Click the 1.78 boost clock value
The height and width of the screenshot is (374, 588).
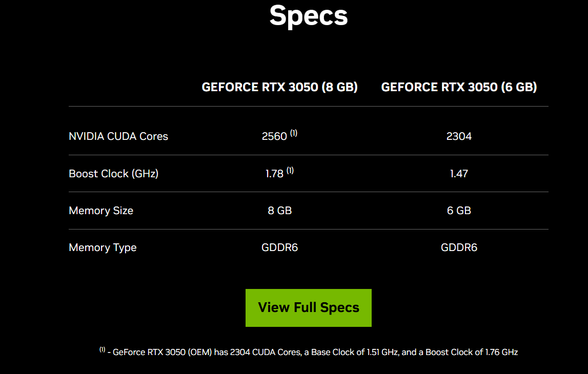274,174
